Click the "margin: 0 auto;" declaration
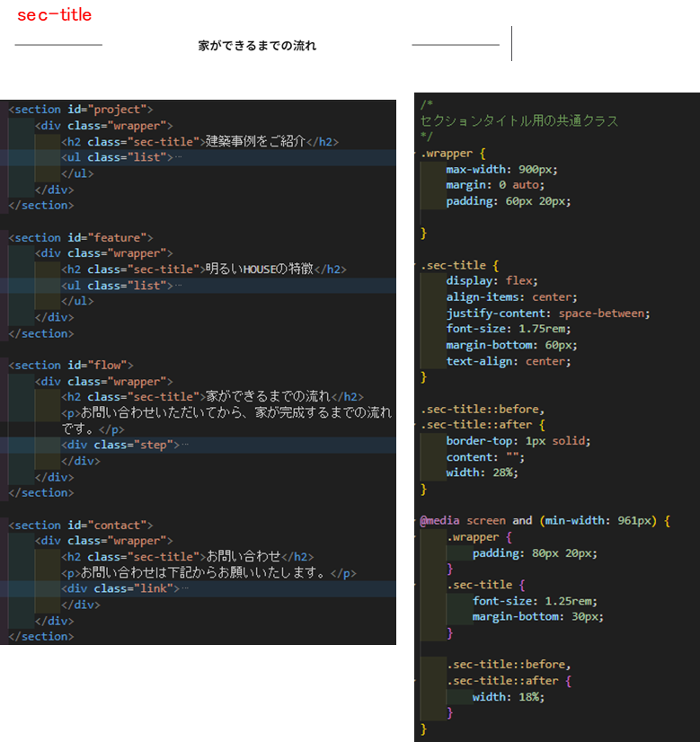 click(x=495, y=185)
